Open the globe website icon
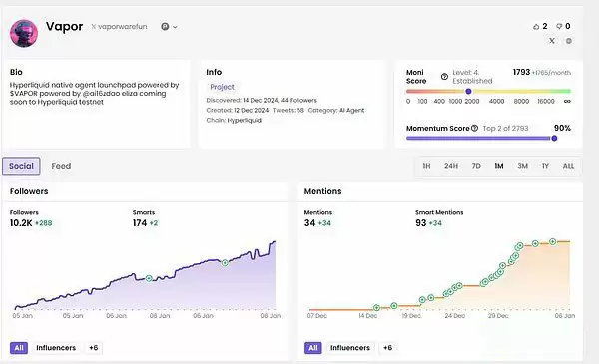Viewport: 599px width, 364px height. [569, 41]
